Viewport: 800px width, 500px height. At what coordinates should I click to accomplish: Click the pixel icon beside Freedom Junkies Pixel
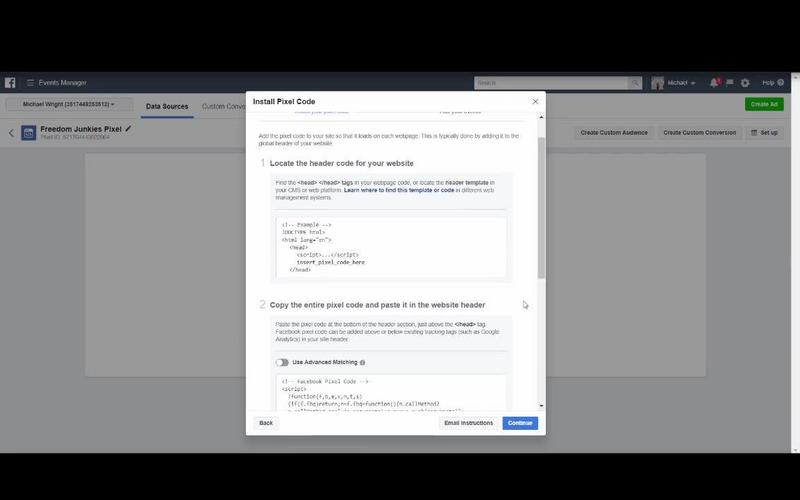(29, 133)
